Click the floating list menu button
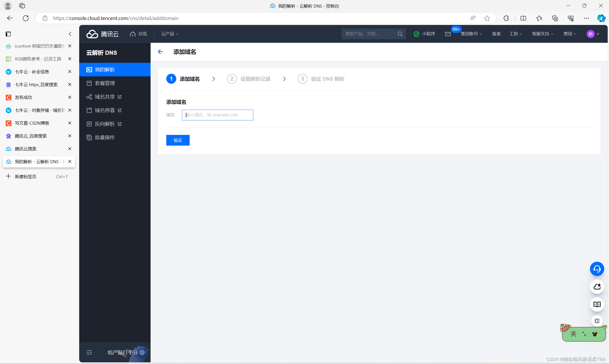609x364 pixels. tap(597, 321)
